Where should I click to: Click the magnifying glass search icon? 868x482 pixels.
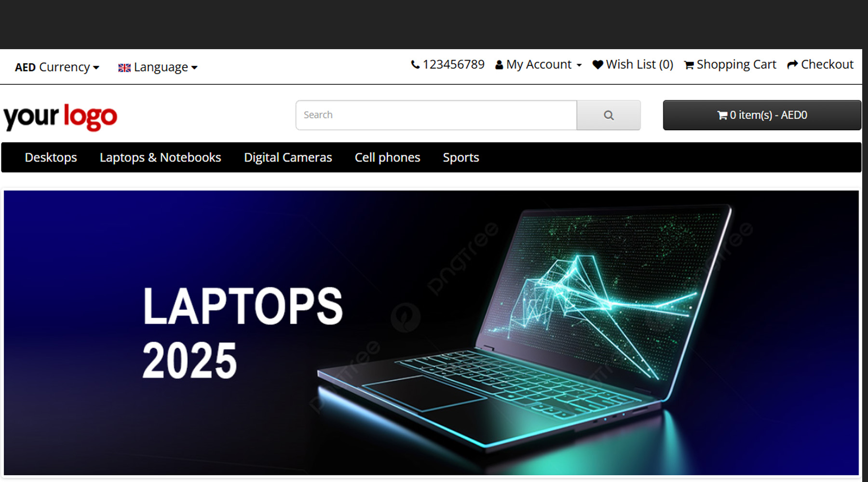point(609,116)
